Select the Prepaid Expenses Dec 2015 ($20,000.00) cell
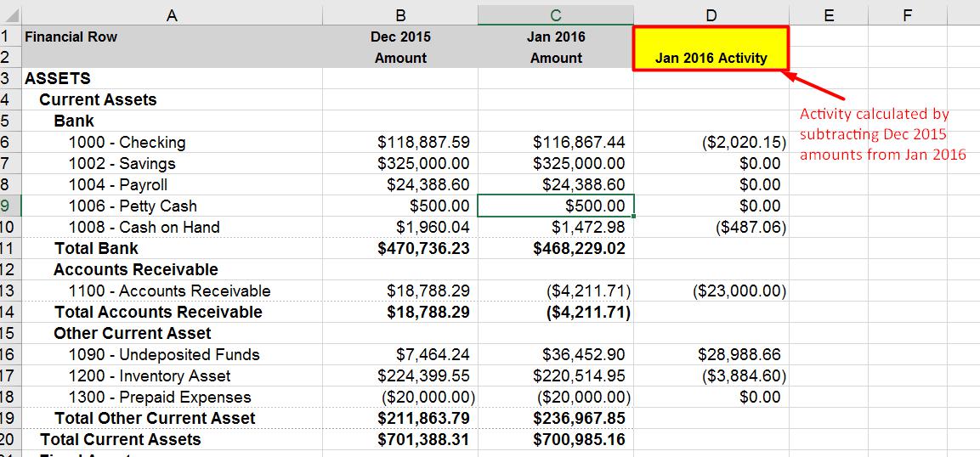980x457 pixels. [400, 397]
